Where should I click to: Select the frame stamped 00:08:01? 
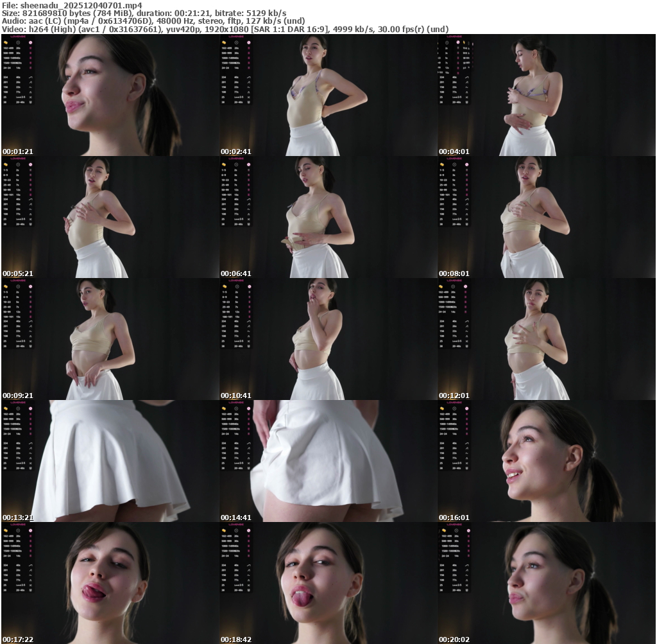coord(547,217)
